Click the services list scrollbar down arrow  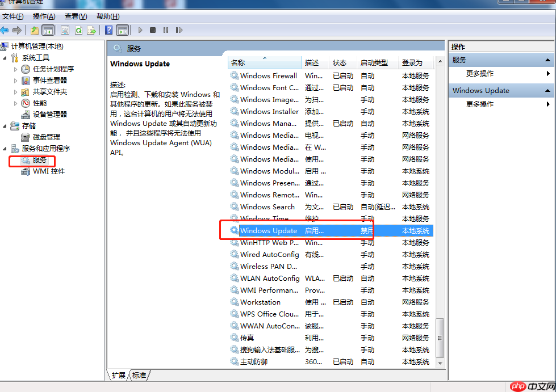pyautogui.click(x=440, y=363)
